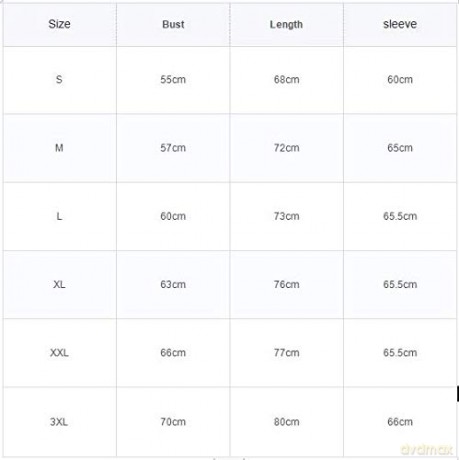
Task: Click the 60cm sleeve value for S
Action: click(400, 79)
